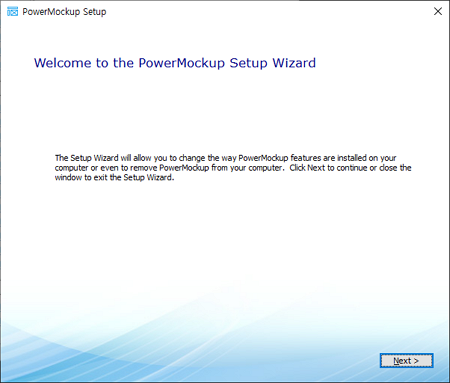Click the Next > button
The image size is (450, 383).
pyautogui.click(x=406, y=361)
